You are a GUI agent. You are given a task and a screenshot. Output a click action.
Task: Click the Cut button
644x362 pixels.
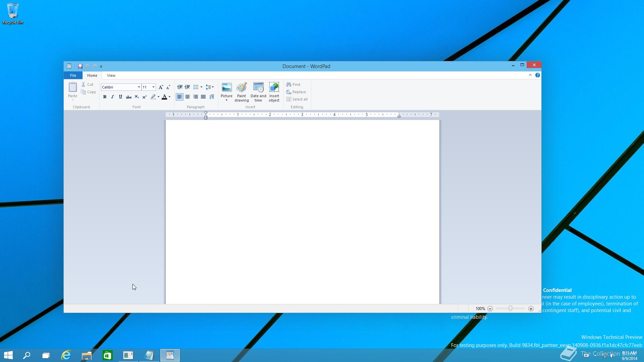click(88, 84)
